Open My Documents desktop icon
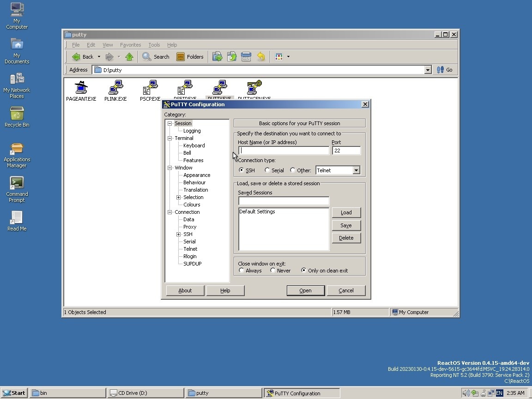Image resolution: width=532 pixels, height=399 pixels. [x=17, y=51]
